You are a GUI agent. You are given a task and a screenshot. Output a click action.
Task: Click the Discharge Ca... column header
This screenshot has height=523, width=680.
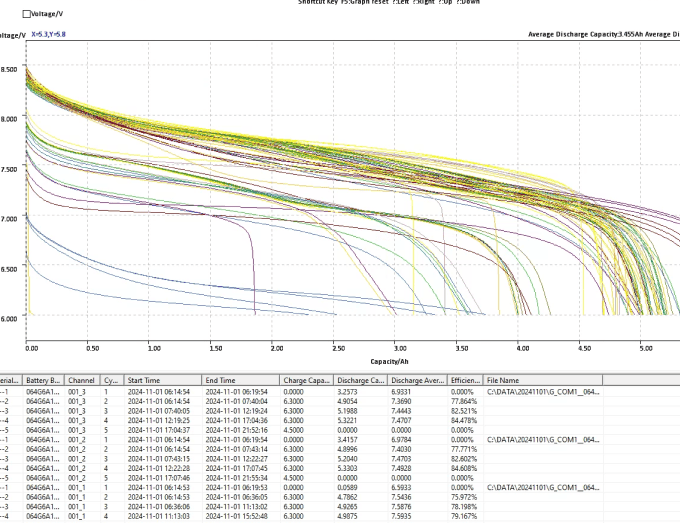360,380
